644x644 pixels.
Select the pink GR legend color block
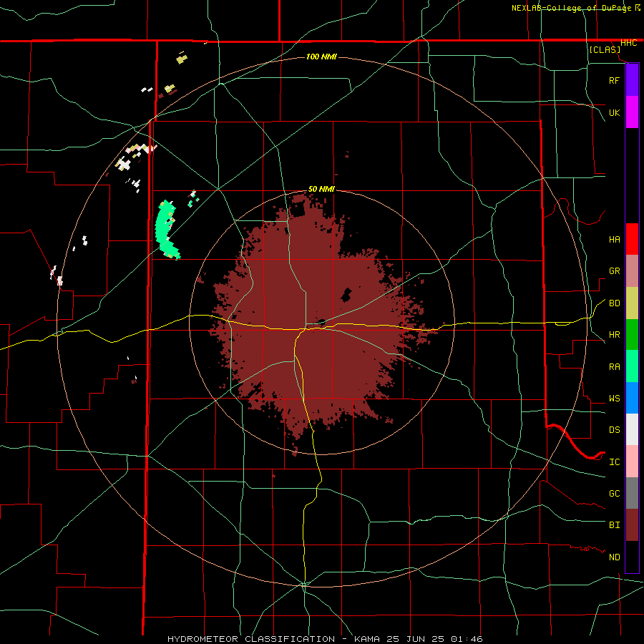point(632,271)
